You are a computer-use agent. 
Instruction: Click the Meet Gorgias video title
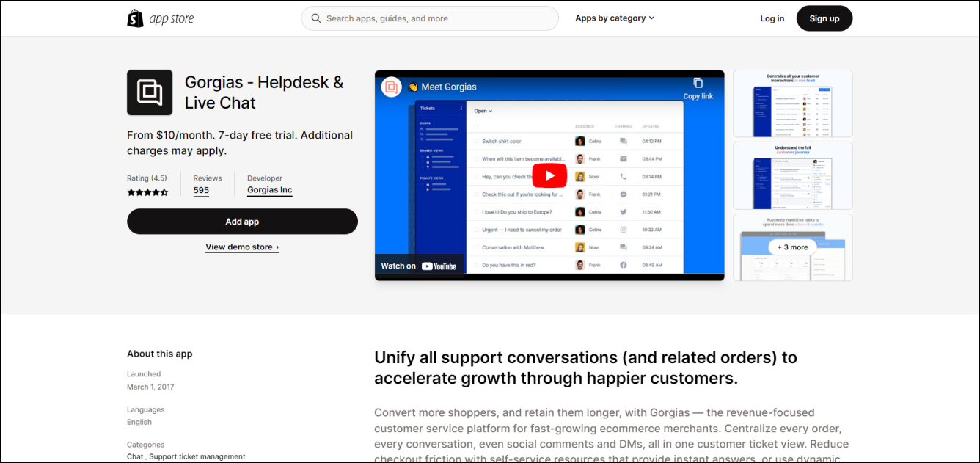pos(449,87)
